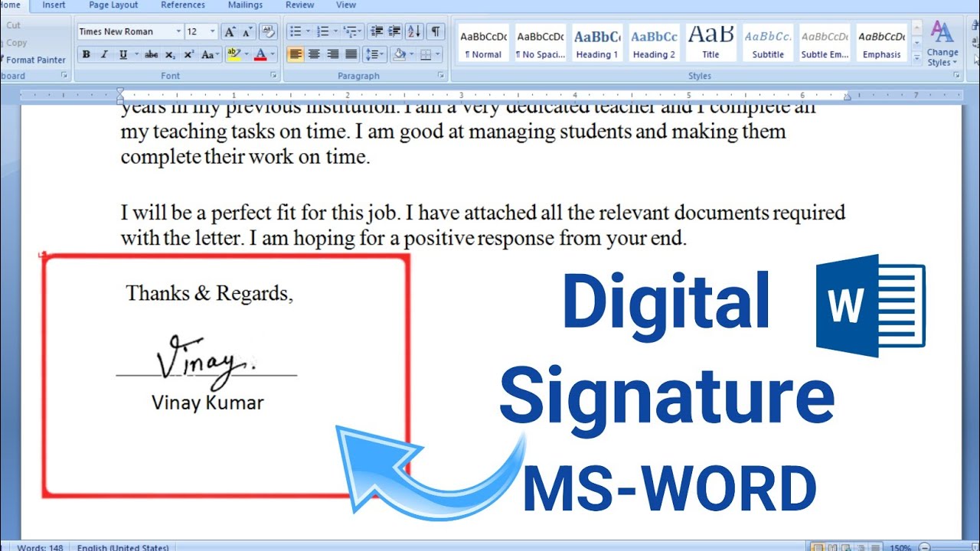The height and width of the screenshot is (551, 980).
Task: Toggle Italic formatting
Action: [x=104, y=54]
